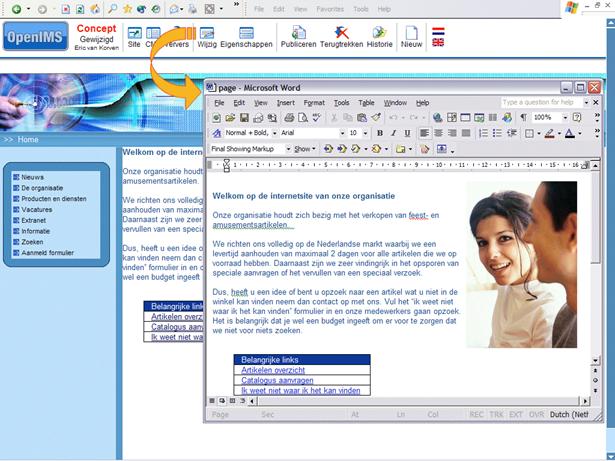Click Word's Format Painter brush
The height and width of the screenshot is (461, 615).
[x=376, y=117]
